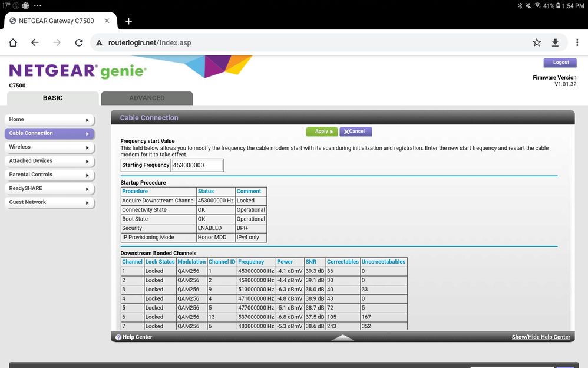Click the Cancel button
The width and height of the screenshot is (588, 368).
tap(355, 132)
